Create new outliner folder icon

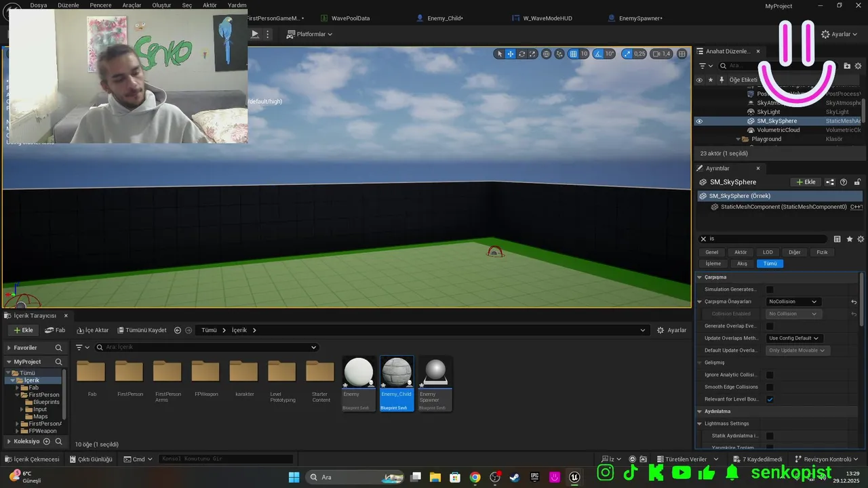tap(847, 66)
